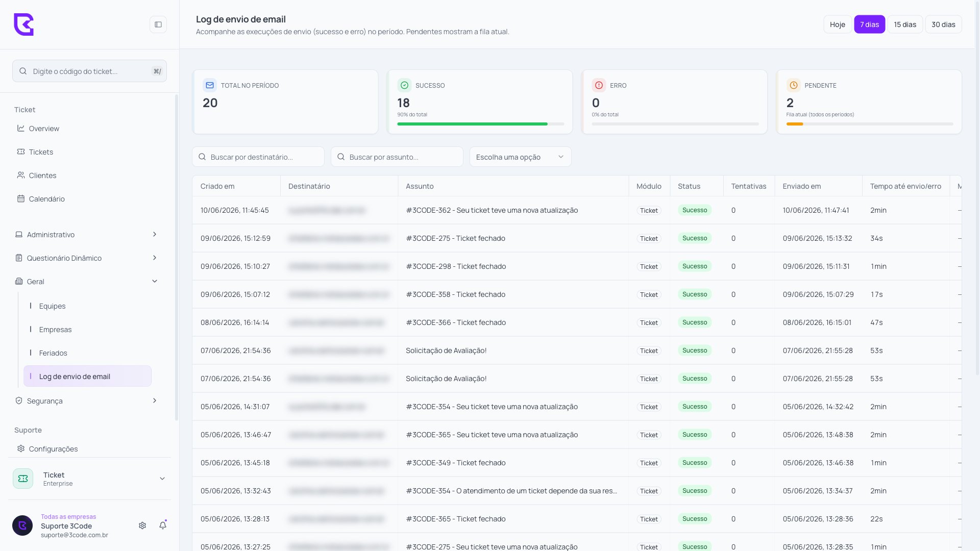Select the Hoje period filter
The image size is (980, 551).
point(837,24)
